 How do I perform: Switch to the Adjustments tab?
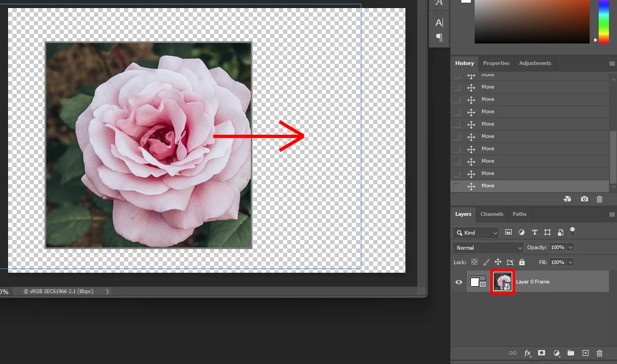[535, 63]
